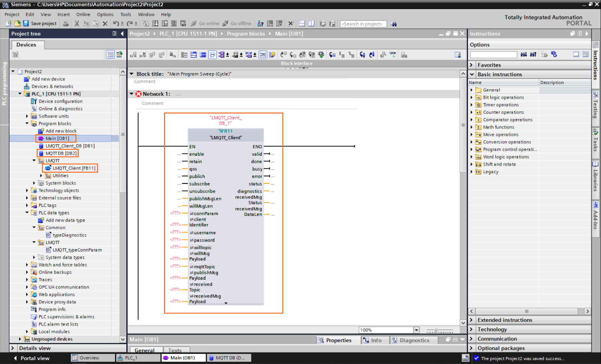The width and height of the screenshot is (601, 364).
Task: Open the zoom percentage dropdown set to 100%
Action: point(415,329)
